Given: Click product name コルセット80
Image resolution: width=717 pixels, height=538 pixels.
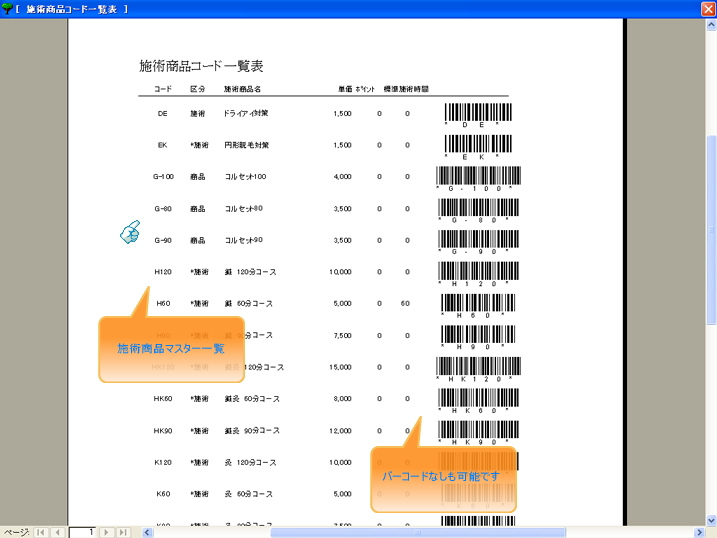Looking at the screenshot, I should coord(243,209).
